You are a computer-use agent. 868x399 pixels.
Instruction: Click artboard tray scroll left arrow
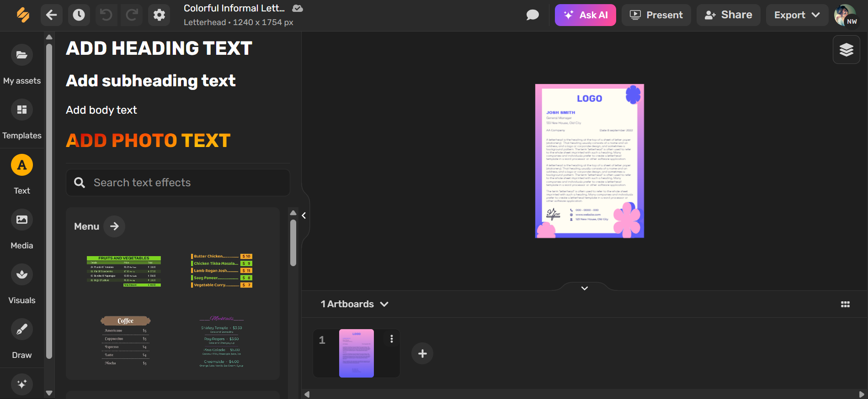(307, 394)
